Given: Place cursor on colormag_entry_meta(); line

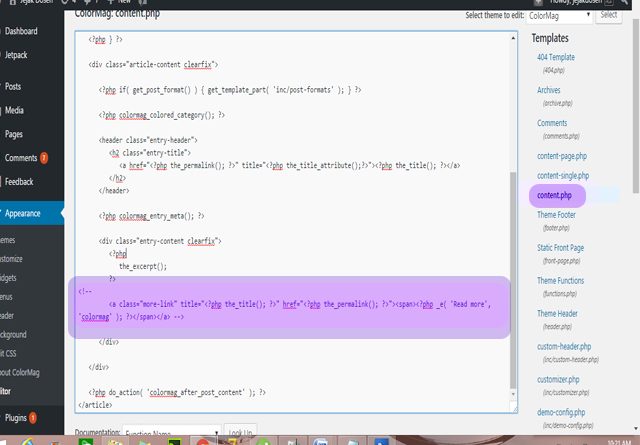Looking at the screenshot, I should tap(151, 216).
